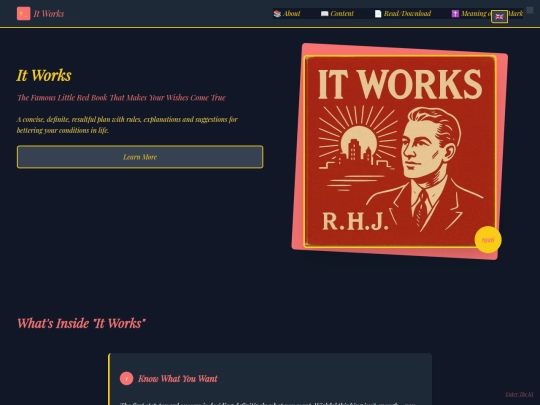
Task: Open the Read/Download nav item
Action: [x=403, y=13]
